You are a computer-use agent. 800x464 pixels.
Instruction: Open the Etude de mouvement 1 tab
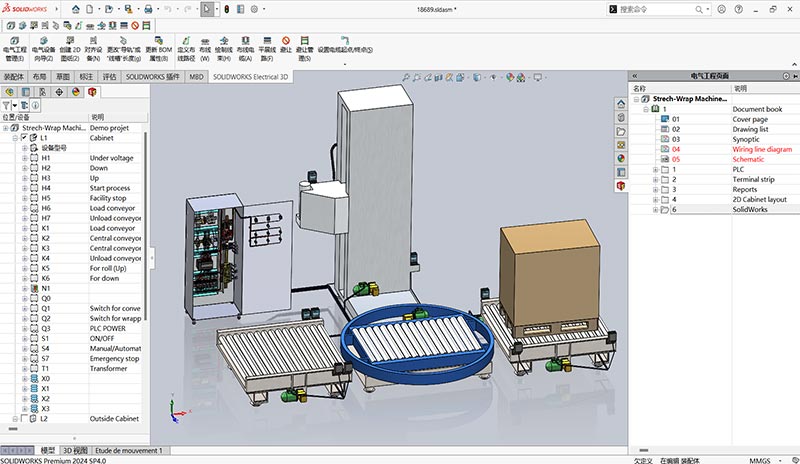pyautogui.click(x=129, y=450)
